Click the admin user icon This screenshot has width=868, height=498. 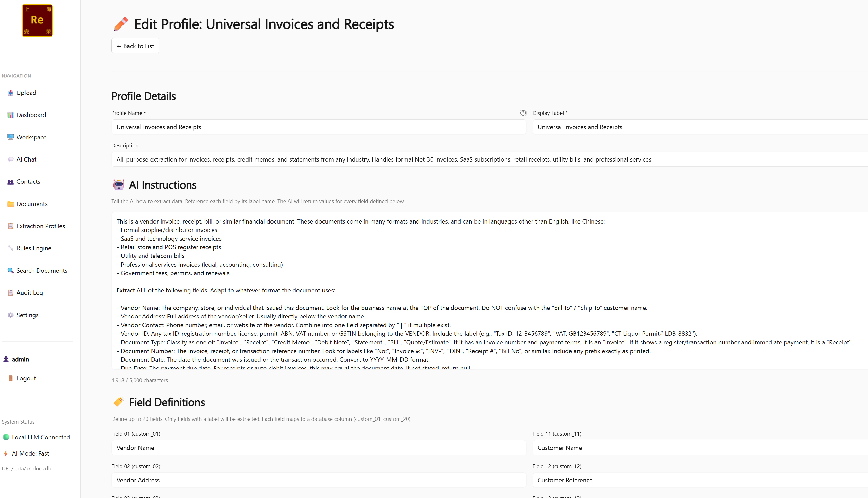6,359
